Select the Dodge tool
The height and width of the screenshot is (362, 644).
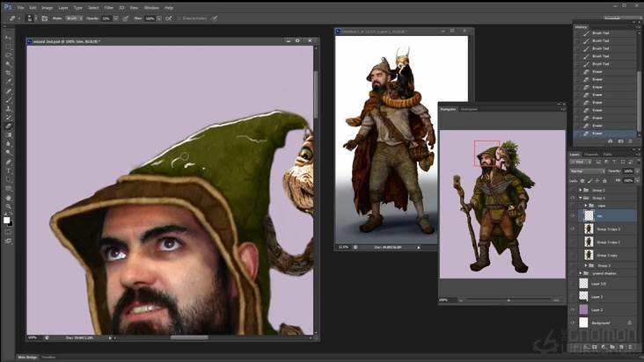tap(8, 153)
